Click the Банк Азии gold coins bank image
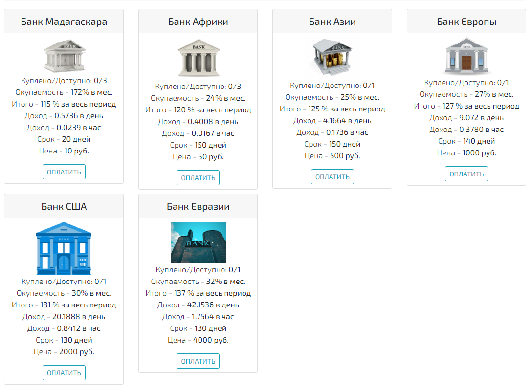 pos(332,58)
